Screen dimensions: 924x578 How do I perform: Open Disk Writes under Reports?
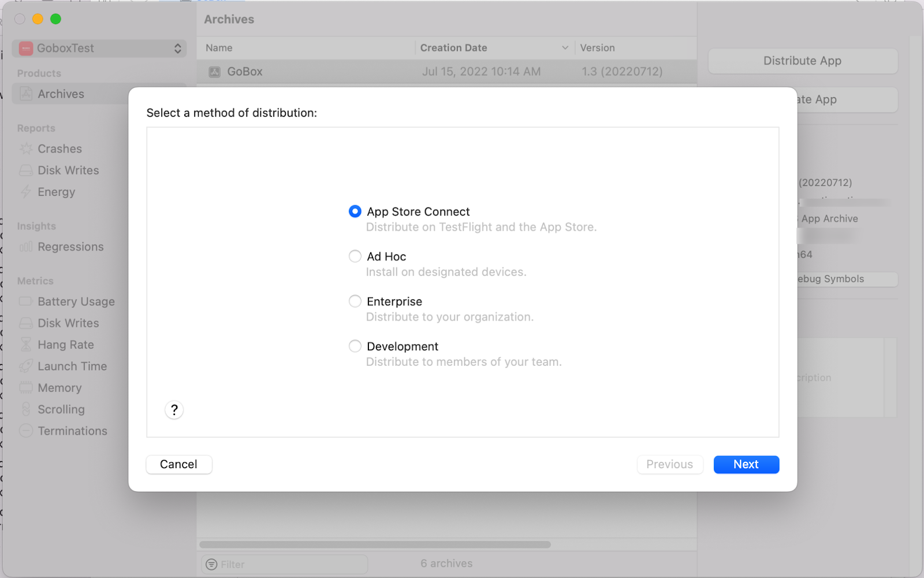pyautogui.click(x=68, y=171)
